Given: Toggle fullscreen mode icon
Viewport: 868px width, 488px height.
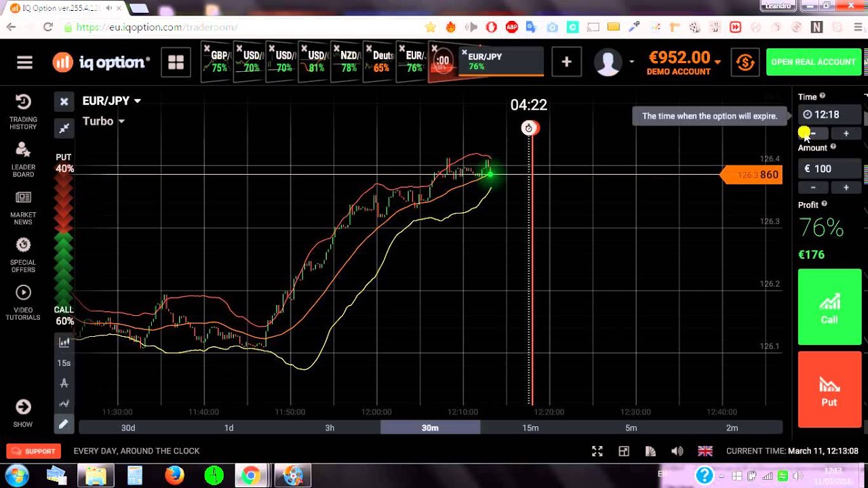Looking at the screenshot, I should pyautogui.click(x=597, y=451).
